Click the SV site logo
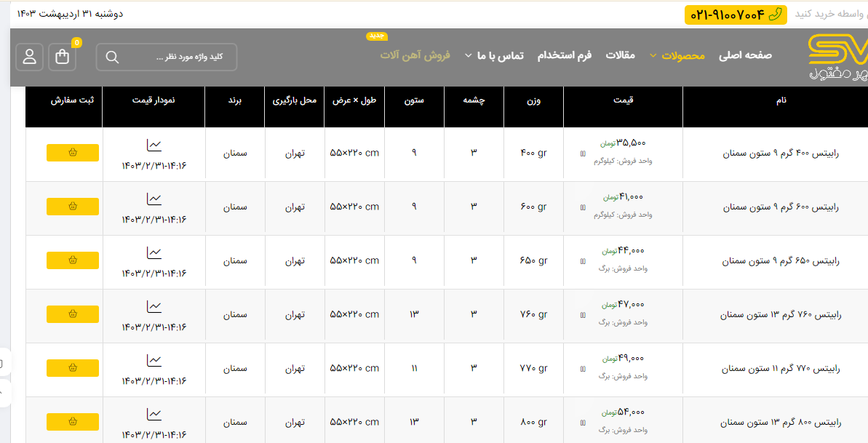Screen dimensions: 868x443 click(x=838, y=57)
